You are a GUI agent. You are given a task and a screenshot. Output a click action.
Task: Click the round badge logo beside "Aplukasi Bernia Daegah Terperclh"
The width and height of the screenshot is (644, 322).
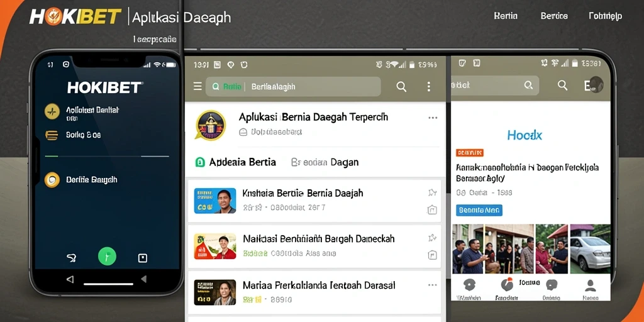tap(210, 126)
